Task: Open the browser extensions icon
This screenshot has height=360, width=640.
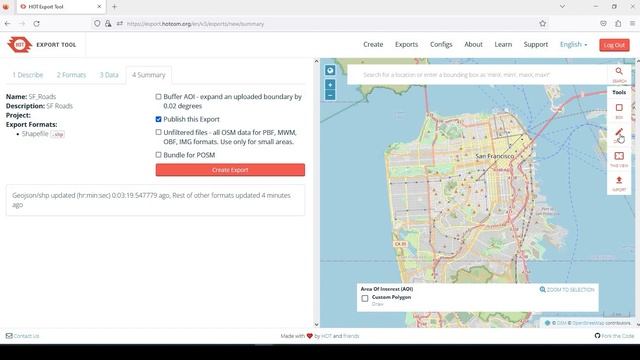Action: (618, 24)
